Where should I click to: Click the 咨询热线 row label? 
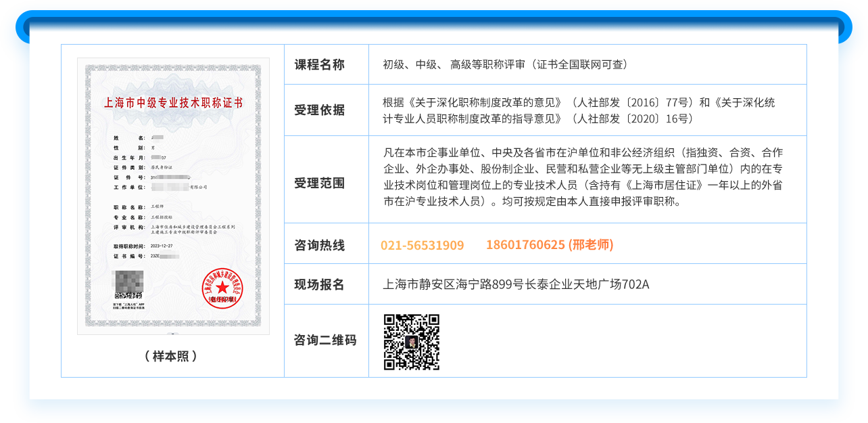click(319, 245)
